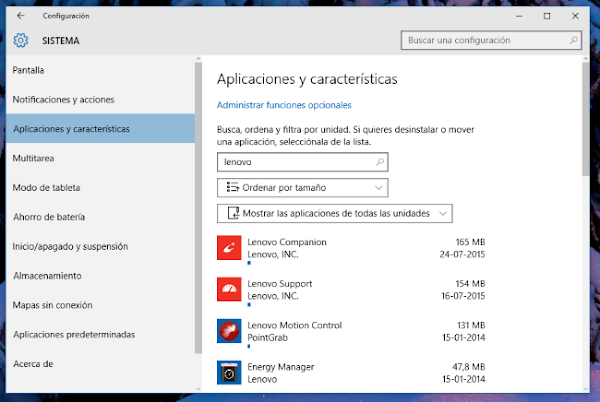Click the magnifier in the Buscar una configuración box
Viewport: 600px width, 402px height.
pyautogui.click(x=573, y=40)
